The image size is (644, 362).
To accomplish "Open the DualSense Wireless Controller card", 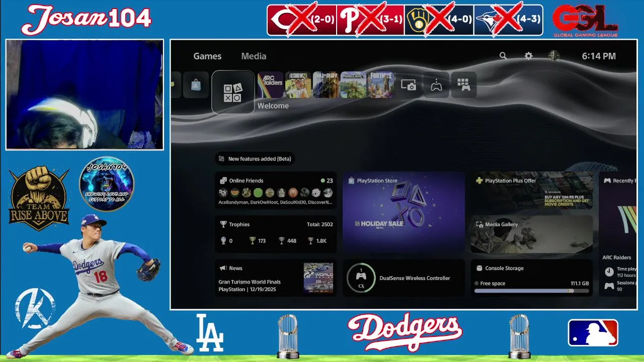I will point(404,278).
